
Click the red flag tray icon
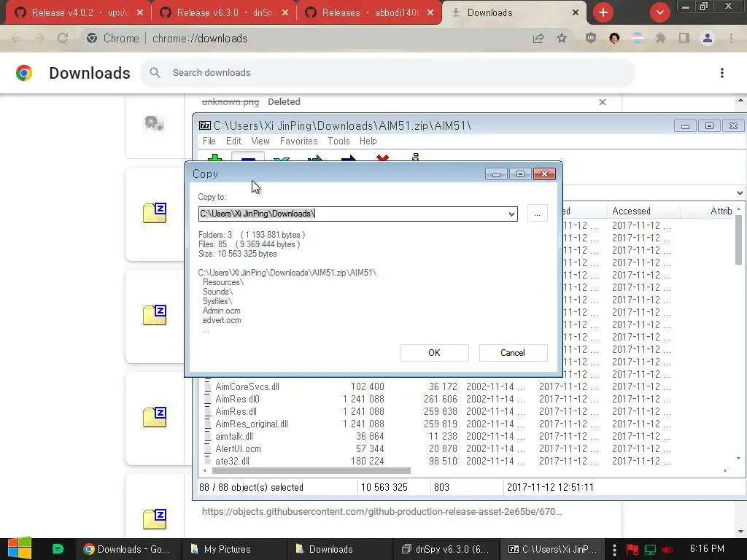tap(632, 550)
